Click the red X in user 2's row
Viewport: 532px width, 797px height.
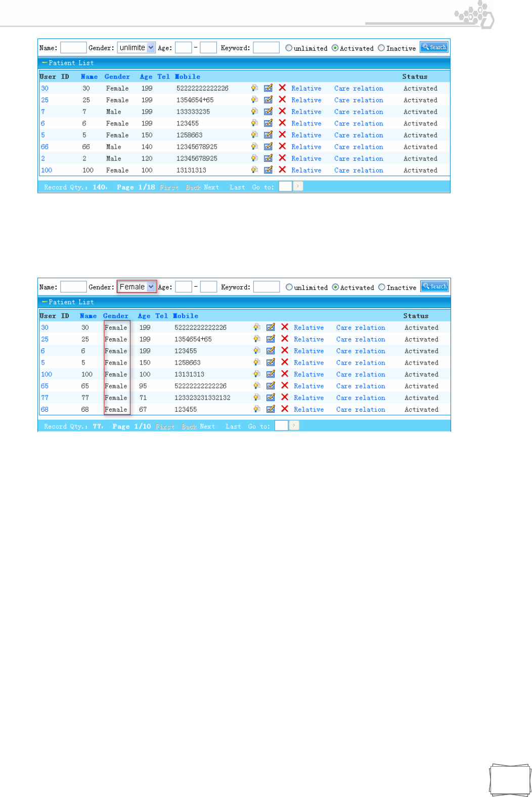click(282, 158)
